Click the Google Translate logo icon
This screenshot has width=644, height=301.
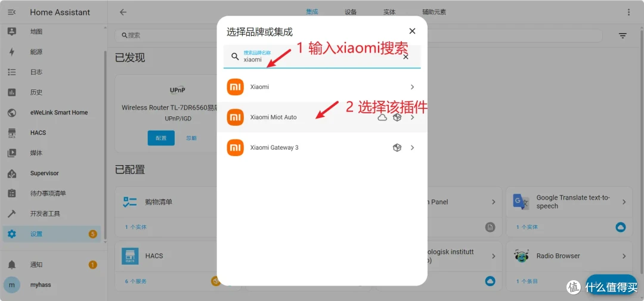coord(522,201)
